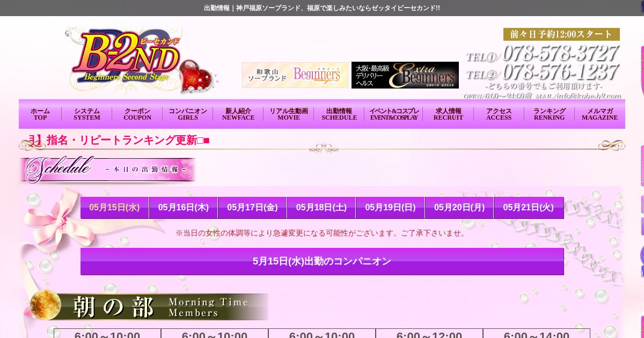Open 新人紹介 NEWFACE menu item
644x338 pixels.
tap(238, 114)
